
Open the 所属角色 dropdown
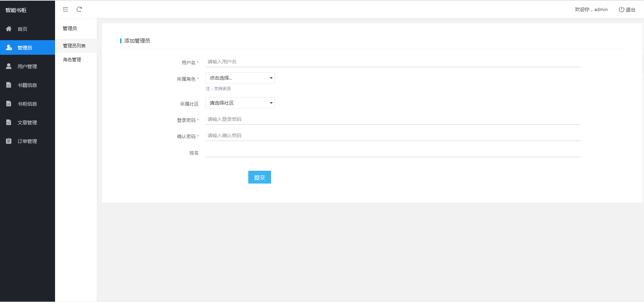coord(240,78)
